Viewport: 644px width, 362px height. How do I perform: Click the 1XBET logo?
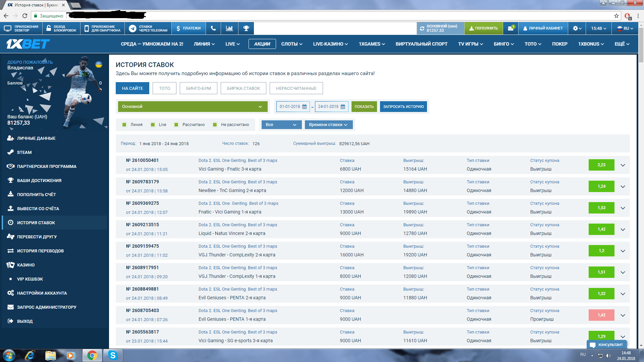tap(28, 44)
